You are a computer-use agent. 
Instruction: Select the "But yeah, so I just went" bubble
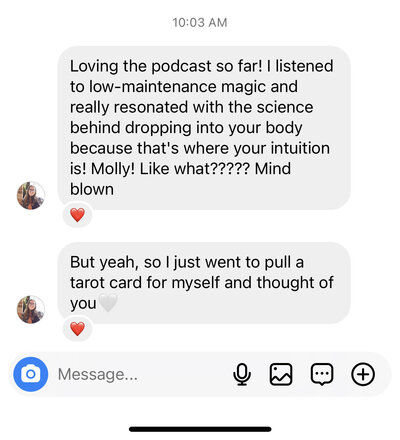[x=204, y=283]
